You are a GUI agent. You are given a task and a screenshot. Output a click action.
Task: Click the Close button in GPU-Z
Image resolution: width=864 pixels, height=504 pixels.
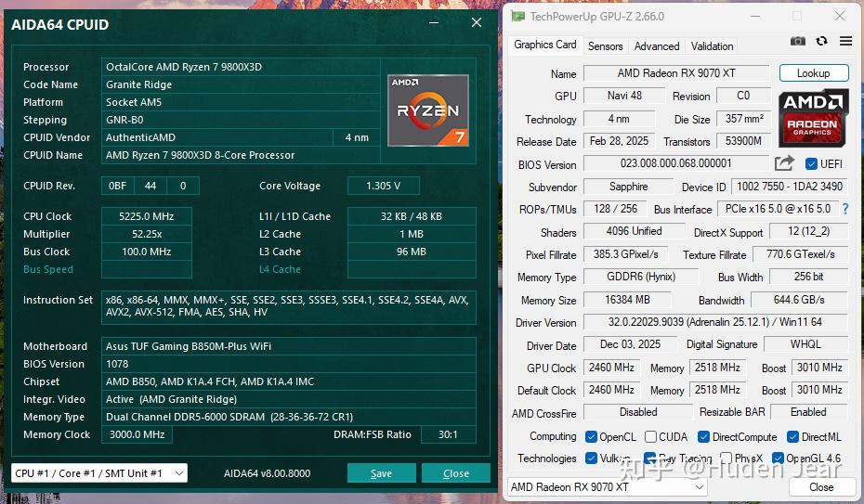point(821,487)
